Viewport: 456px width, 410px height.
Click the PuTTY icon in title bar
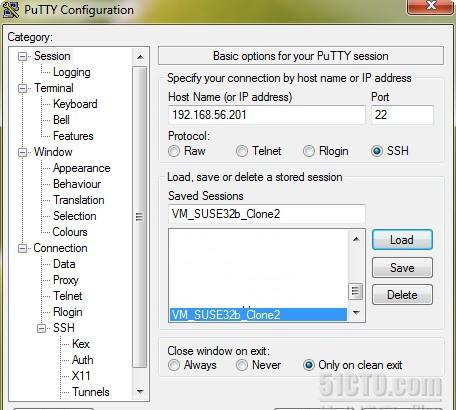[11, 9]
